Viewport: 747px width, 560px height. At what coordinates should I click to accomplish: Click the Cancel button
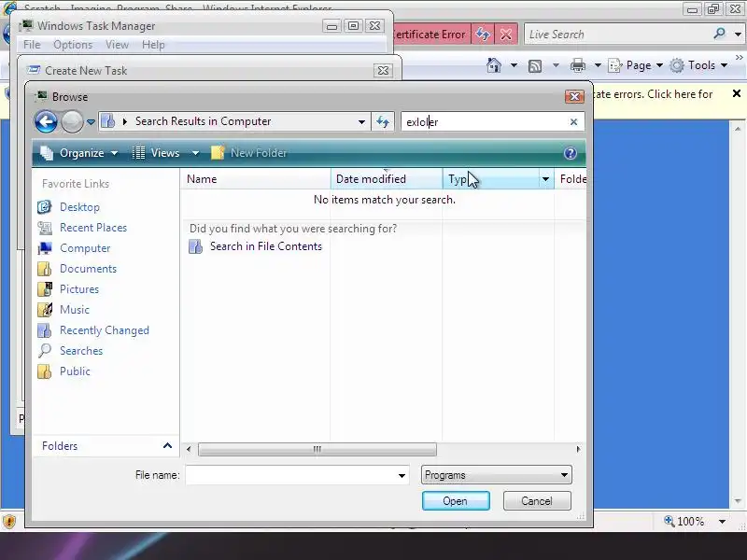point(537,501)
